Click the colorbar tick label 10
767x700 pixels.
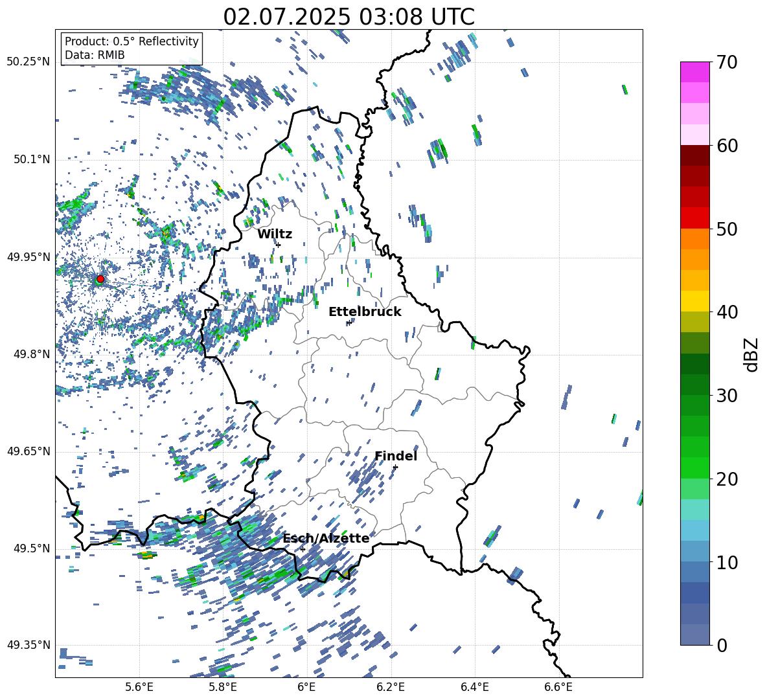click(727, 562)
